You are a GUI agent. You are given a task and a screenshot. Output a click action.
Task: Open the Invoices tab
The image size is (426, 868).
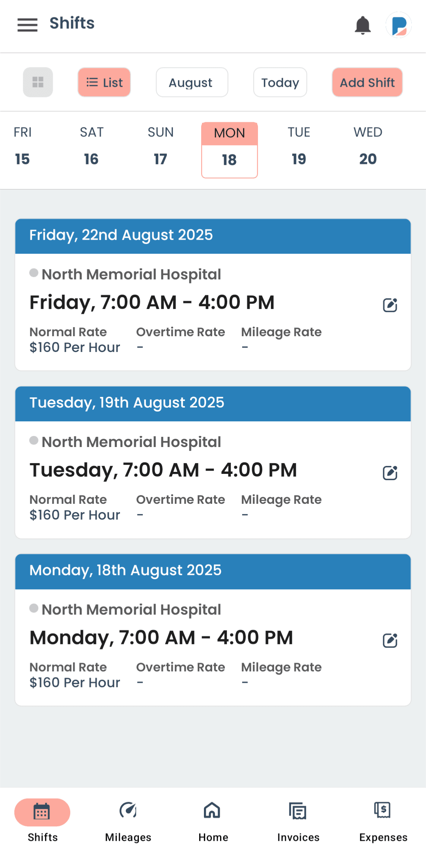[298, 819]
